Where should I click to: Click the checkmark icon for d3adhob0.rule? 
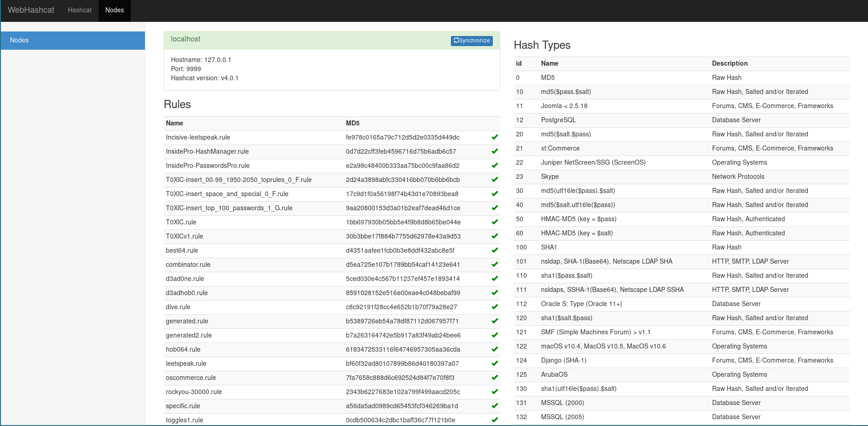pos(495,293)
